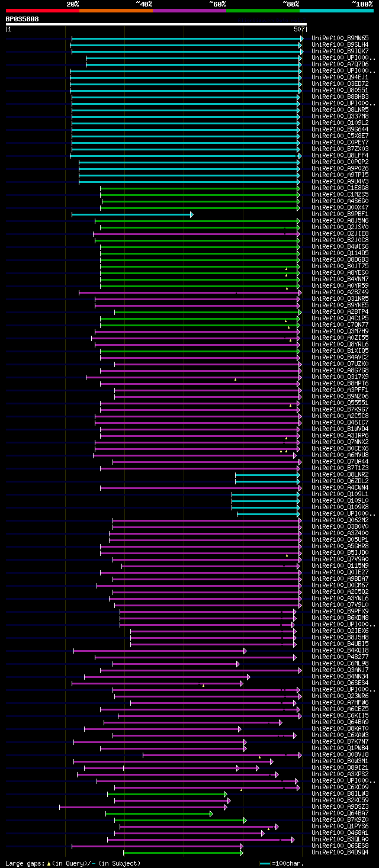Select the UniRef100_A9DSZ3 label
This screenshot has width=379, height=868.
click(x=340, y=806)
